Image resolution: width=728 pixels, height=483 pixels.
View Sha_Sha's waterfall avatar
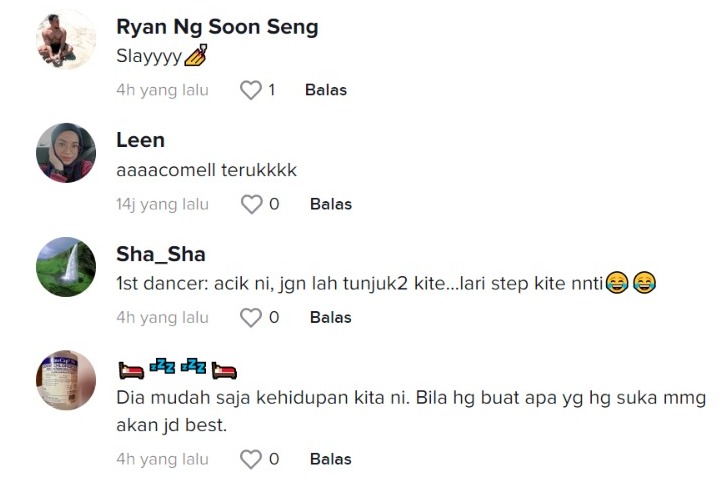tap(66, 266)
